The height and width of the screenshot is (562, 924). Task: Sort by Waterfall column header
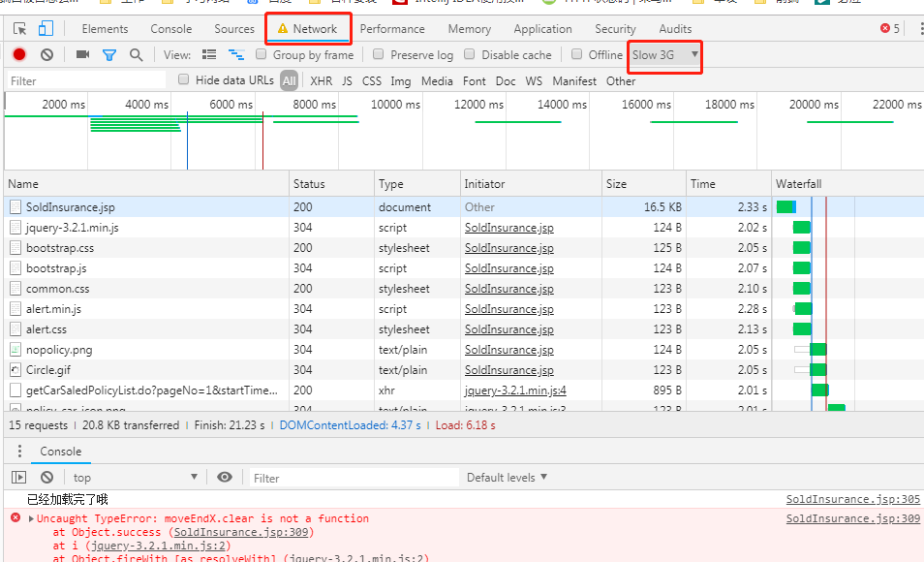click(847, 183)
